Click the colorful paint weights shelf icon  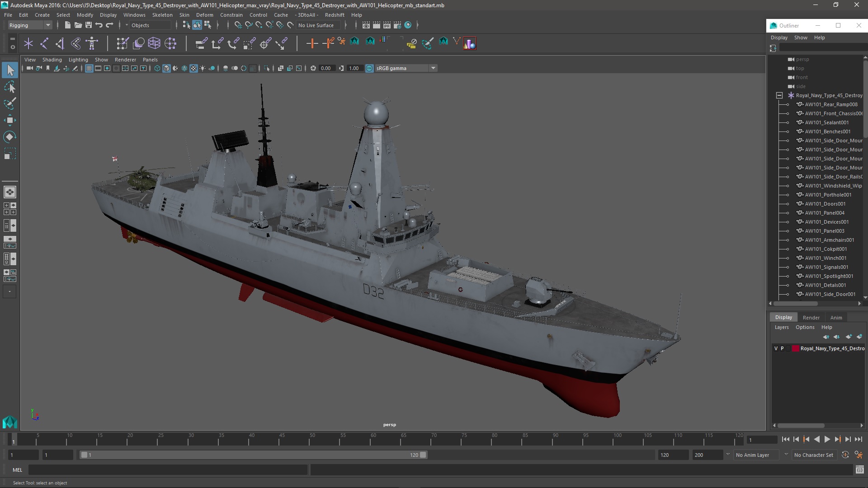470,43
